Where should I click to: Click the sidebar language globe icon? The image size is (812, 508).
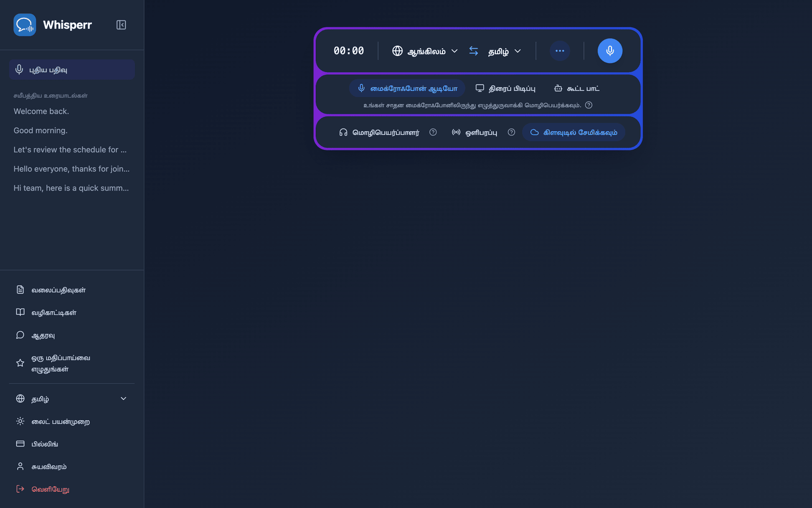pyautogui.click(x=20, y=399)
